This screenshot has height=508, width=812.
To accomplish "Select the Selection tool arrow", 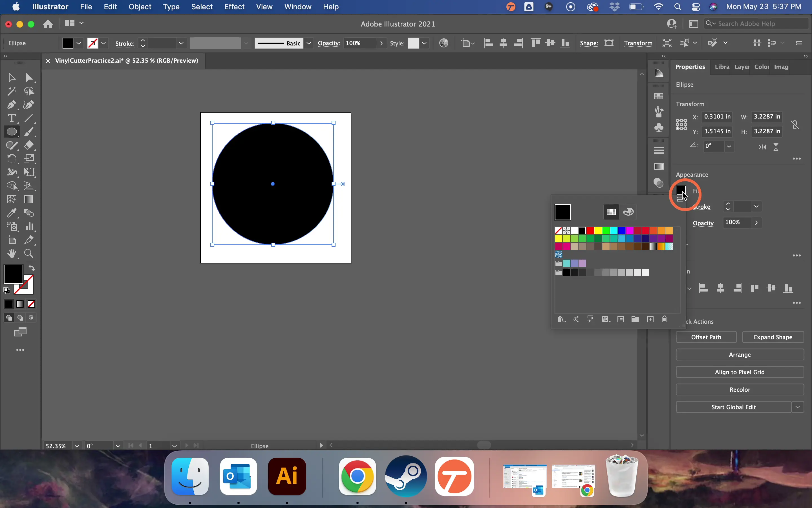I will [x=12, y=78].
